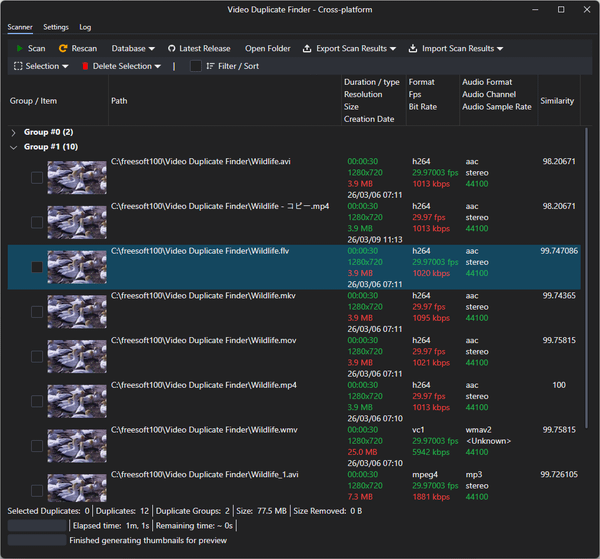Click the Wildlife.mkv video thumbnail
The width and height of the screenshot is (600, 559).
click(x=77, y=312)
